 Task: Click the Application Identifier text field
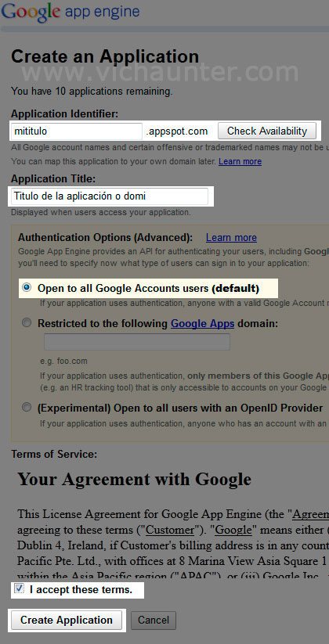pyautogui.click(x=77, y=131)
